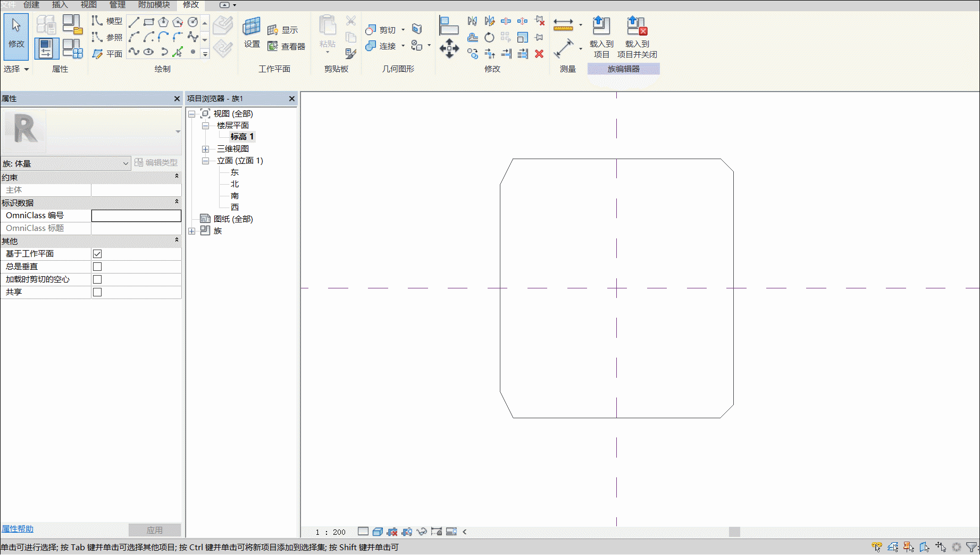
Task: Pick the straight Line draw tool
Action: (134, 22)
